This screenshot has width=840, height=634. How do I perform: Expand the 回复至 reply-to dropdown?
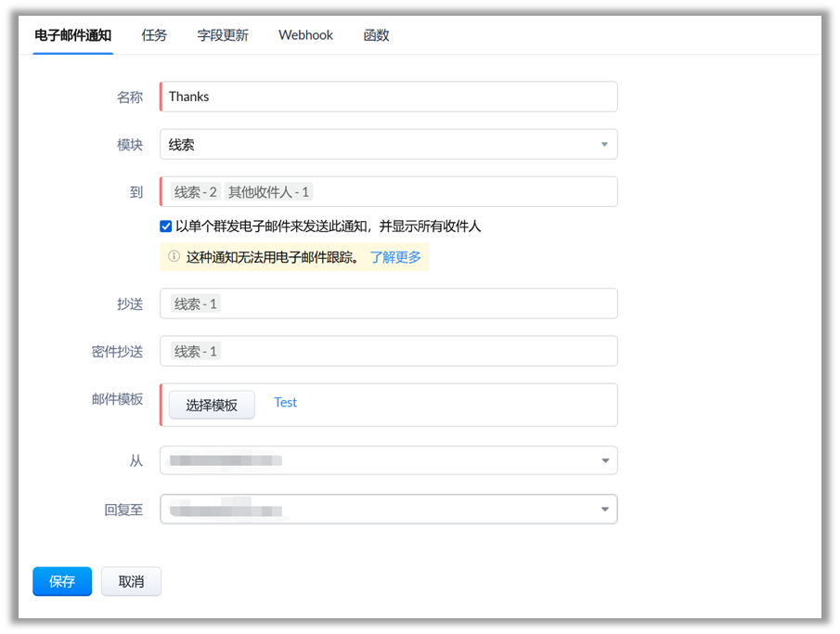tap(388, 509)
